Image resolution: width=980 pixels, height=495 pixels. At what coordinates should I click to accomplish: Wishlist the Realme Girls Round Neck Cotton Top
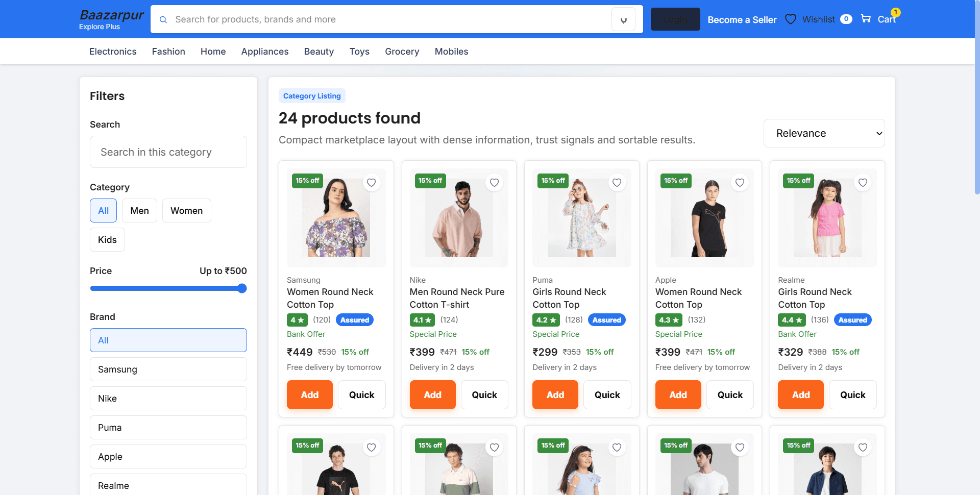coord(863,183)
